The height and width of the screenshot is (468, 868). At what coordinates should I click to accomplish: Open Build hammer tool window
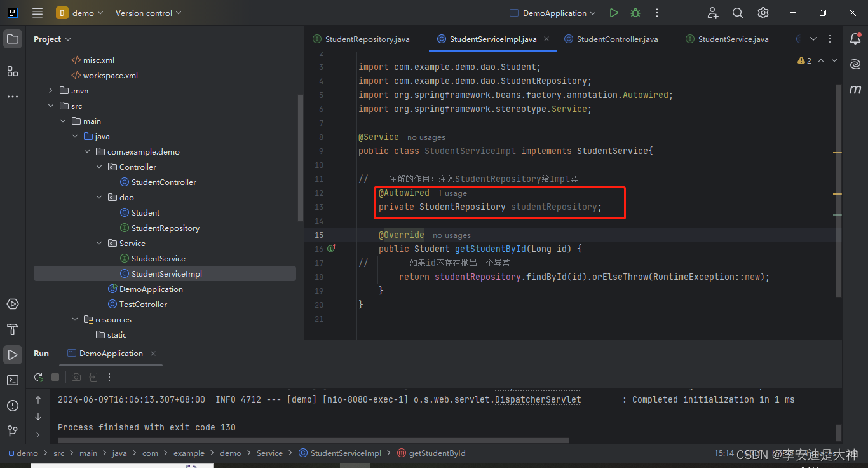(13, 329)
